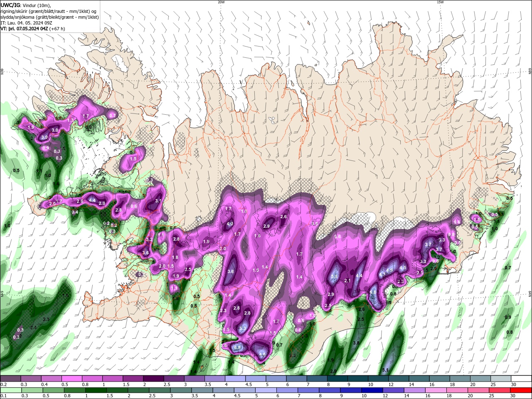Click the snow scale swatch labeled 1.5
Image resolution: width=532 pixels, height=399 pixels.
click(x=133, y=379)
